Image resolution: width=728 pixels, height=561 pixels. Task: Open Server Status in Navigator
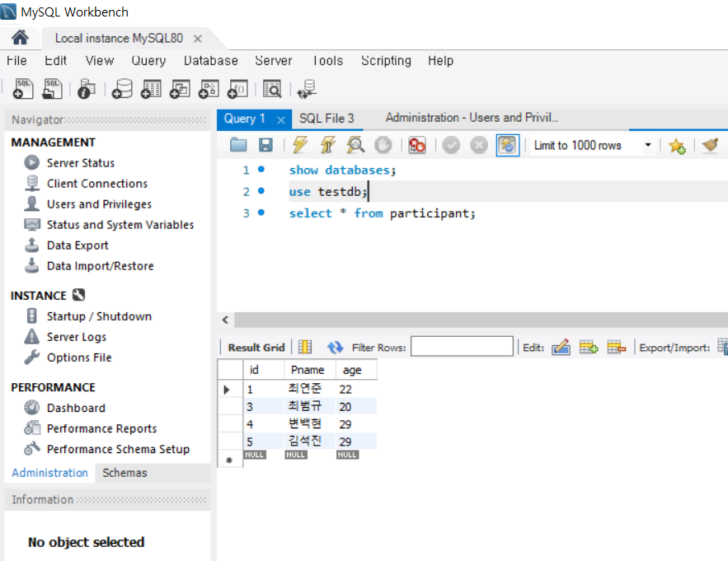point(80,163)
